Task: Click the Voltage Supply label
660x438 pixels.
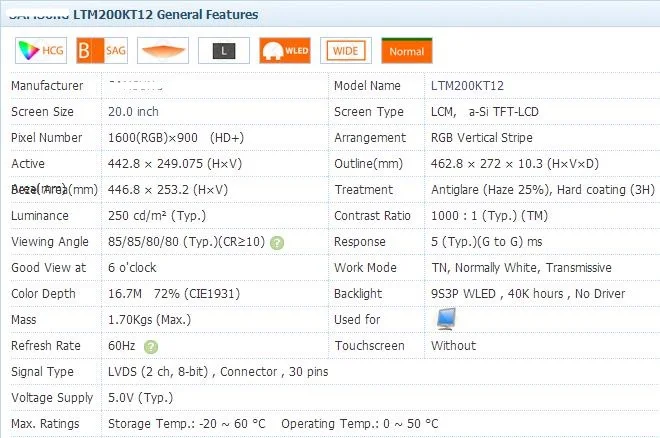Action: coord(52,398)
